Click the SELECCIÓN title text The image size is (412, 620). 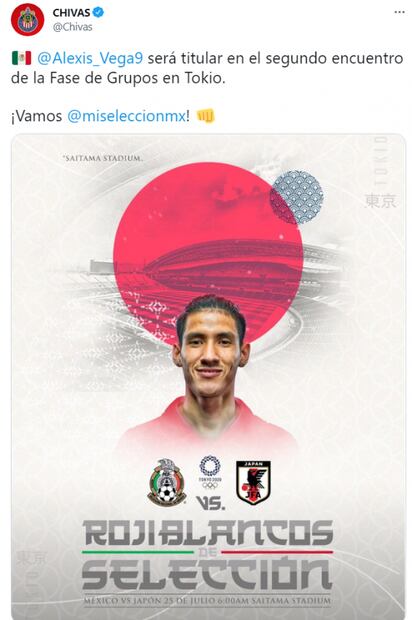(x=207, y=573)
